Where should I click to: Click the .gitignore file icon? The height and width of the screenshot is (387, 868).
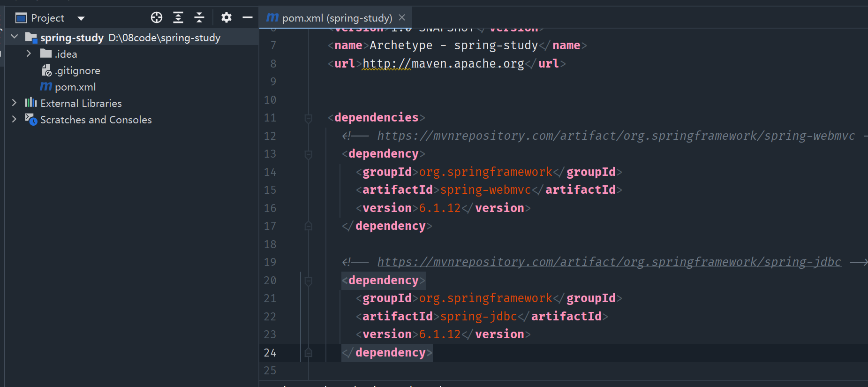coord(46,70)
